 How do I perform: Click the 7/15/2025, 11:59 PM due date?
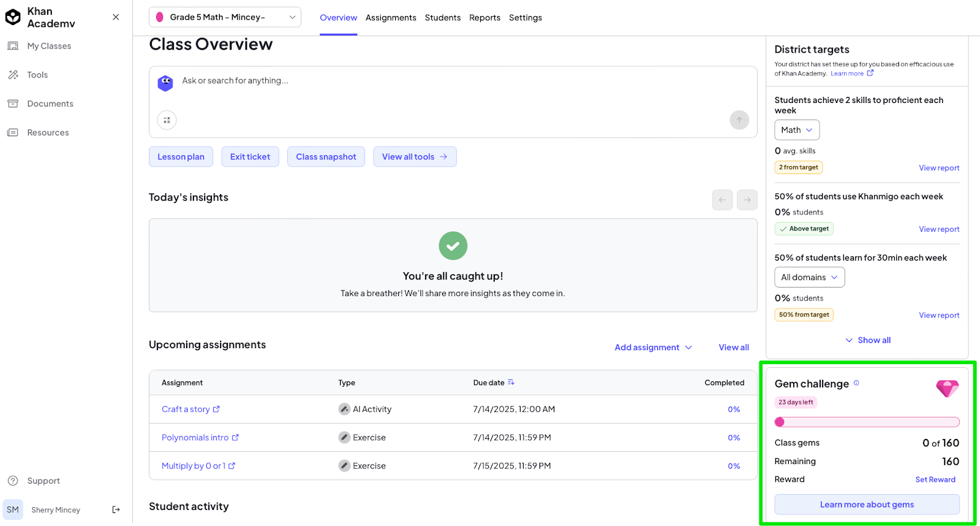pos(512,466)
